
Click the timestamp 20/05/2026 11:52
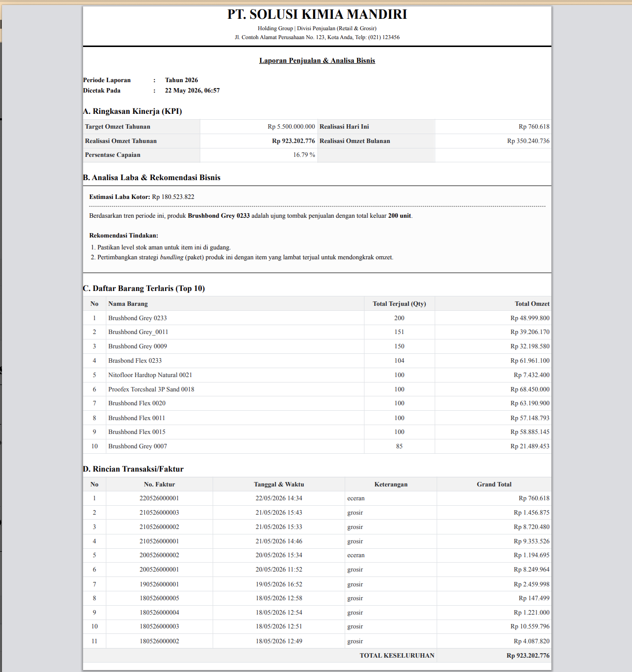[279, 570]
